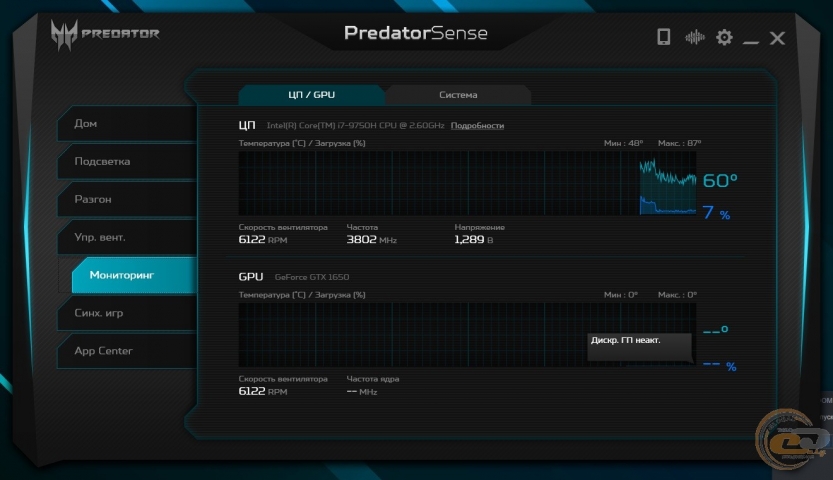Click the ЦП section heading
Image resolution: width=833 pixels, height=480 pixels.
(247, 125)
